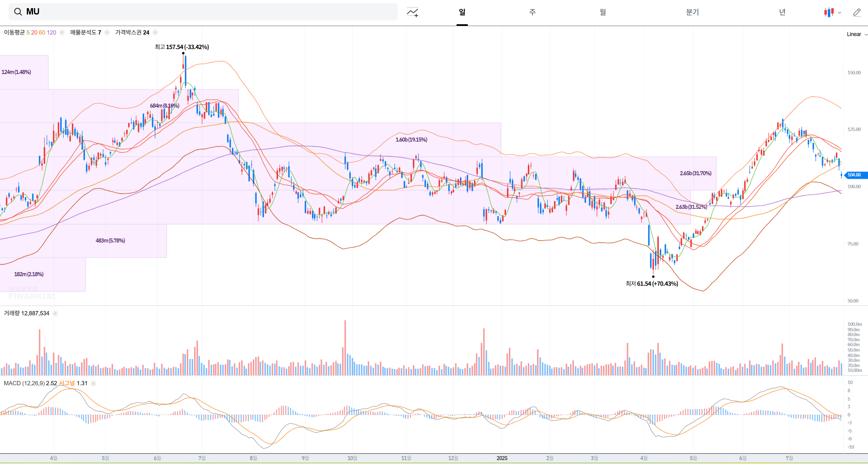Viewport: 868px width, 464px height.
Task: Remove the volume profile indicator (매물분석도)
Action: 107,33
